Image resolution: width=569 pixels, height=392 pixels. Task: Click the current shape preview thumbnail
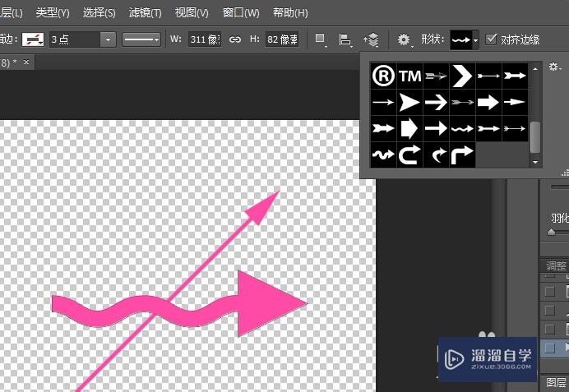pos(461,40)
